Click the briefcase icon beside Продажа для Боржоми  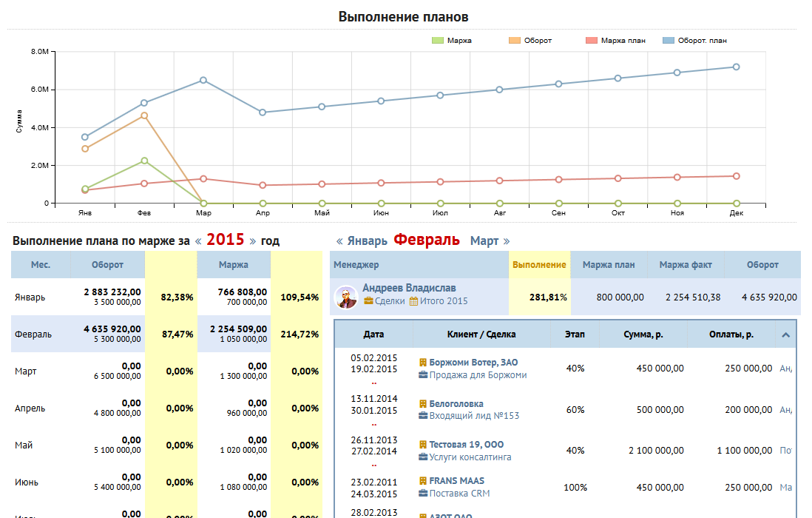pyautogui.click(x=423, y=375)
